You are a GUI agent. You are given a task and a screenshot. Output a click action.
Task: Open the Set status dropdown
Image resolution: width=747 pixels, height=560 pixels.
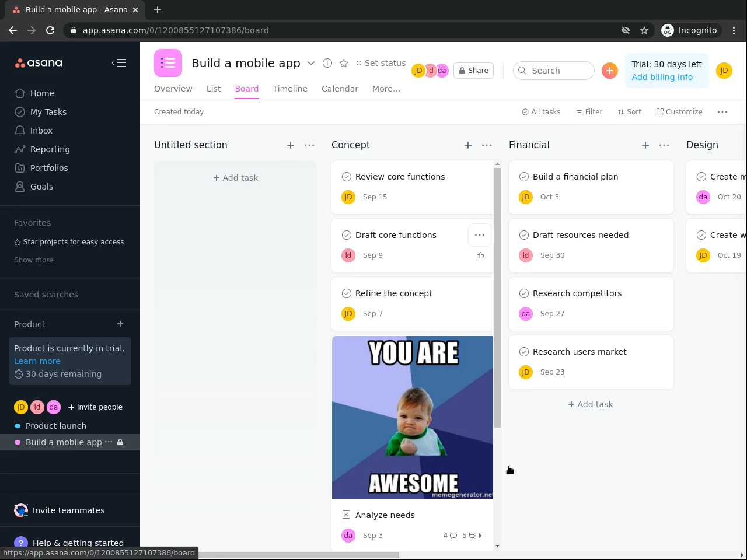click(381, 63)
